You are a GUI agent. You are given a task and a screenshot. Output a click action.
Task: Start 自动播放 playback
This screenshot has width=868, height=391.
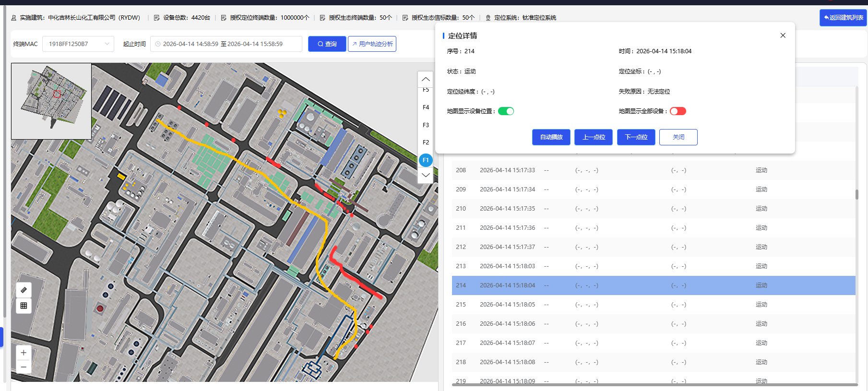[551, 137]
